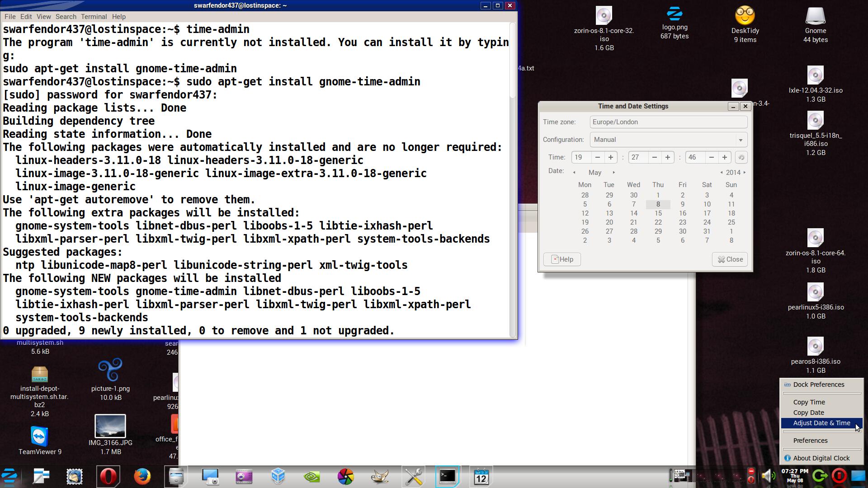
Task: Select day 15 in the calendar
Action: tap(658, 213)
